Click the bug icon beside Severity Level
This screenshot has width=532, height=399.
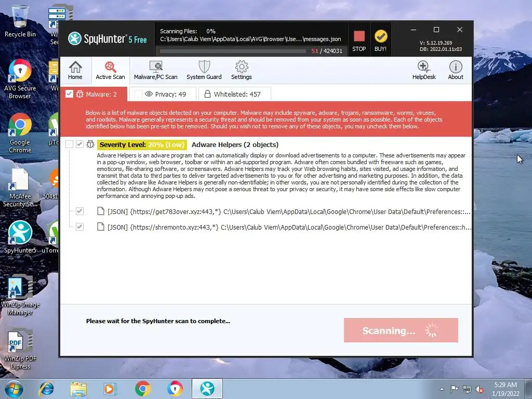(90, 144)
